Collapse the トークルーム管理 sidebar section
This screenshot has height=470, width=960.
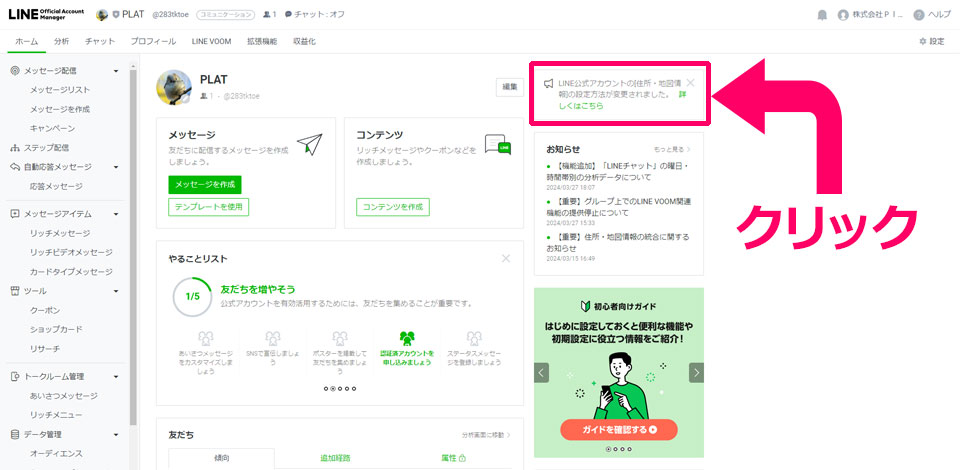click(x=116, y=377)
